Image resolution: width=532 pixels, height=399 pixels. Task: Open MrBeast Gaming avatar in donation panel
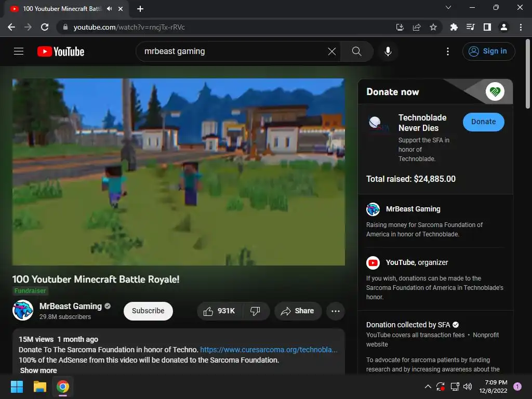pyautogui.click(x=373, y=209)
